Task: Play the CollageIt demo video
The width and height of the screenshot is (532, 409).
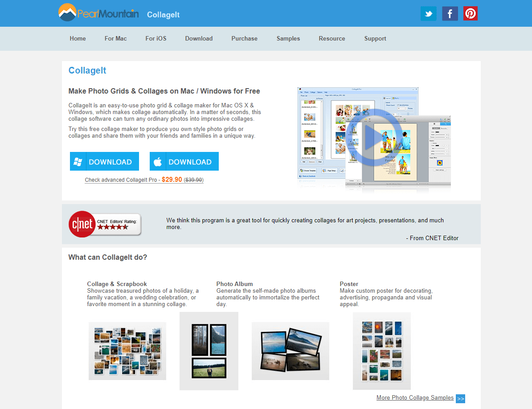Action: (374, 137)
